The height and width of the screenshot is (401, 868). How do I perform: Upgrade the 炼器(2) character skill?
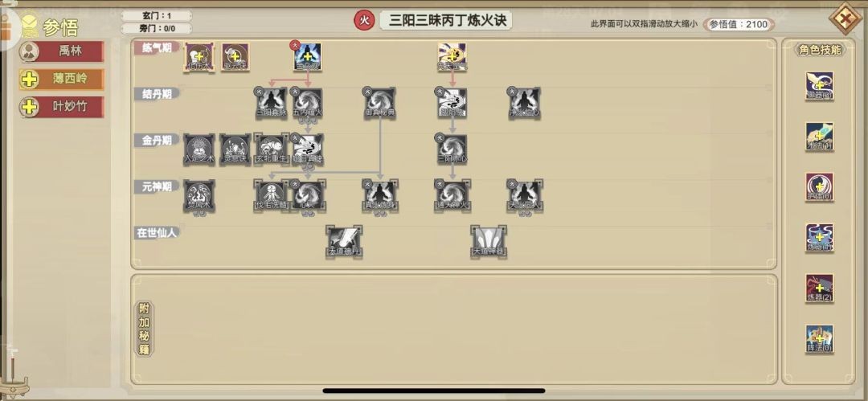819,288
